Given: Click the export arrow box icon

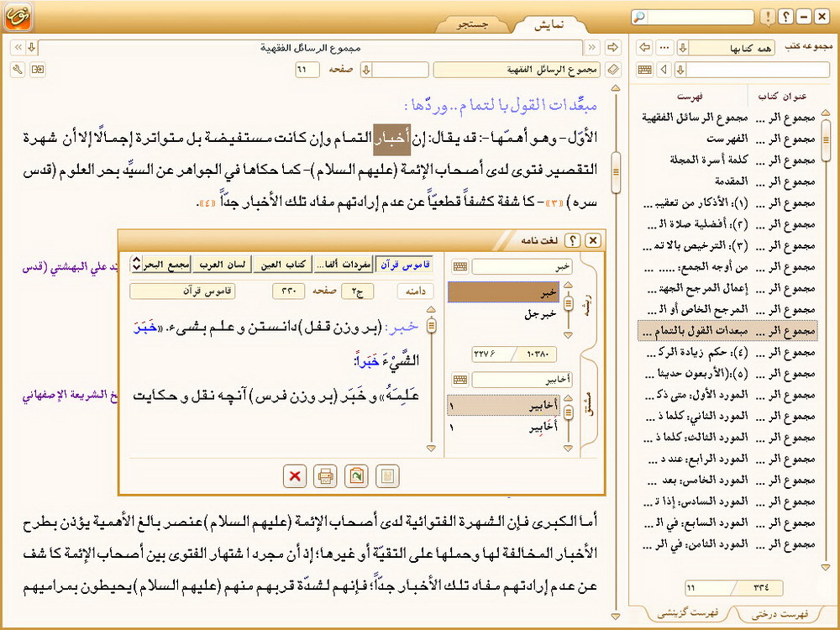Looking at the screenshot, I should coord(38,69).
